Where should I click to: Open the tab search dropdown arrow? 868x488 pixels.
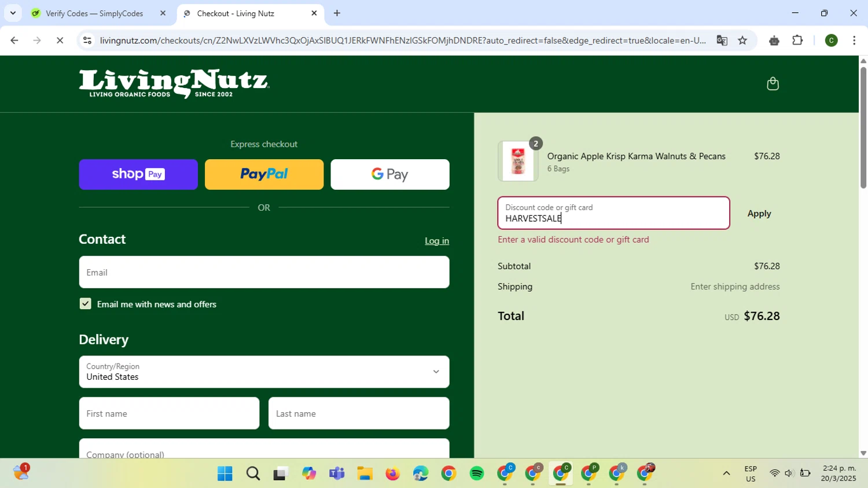click(13, 13)
